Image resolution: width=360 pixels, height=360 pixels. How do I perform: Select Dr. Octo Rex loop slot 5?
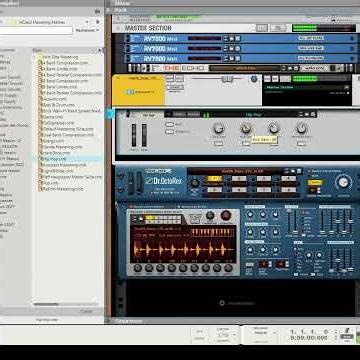(214, 190)
